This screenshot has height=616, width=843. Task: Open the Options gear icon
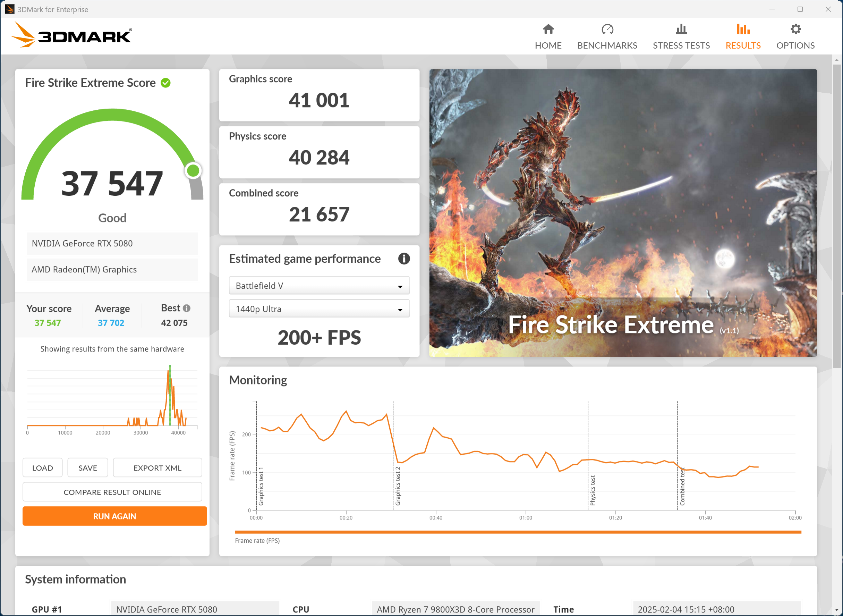point(795,29)
